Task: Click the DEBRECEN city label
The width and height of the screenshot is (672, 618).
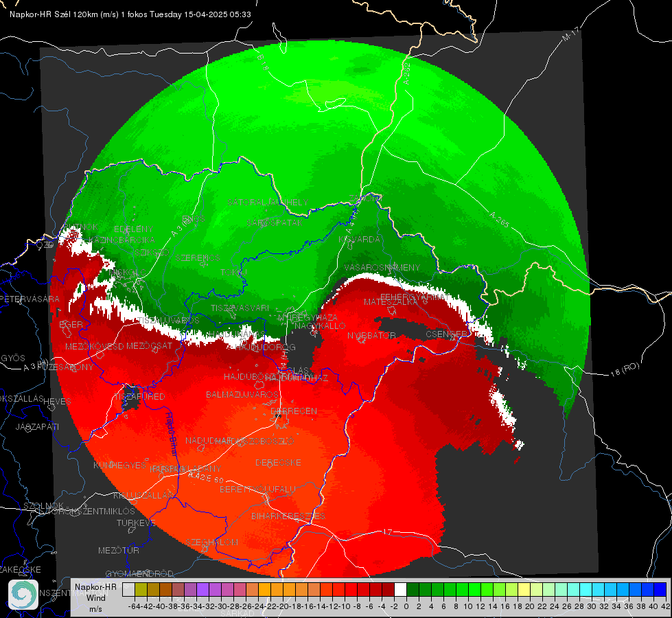Action: point(294,411)
